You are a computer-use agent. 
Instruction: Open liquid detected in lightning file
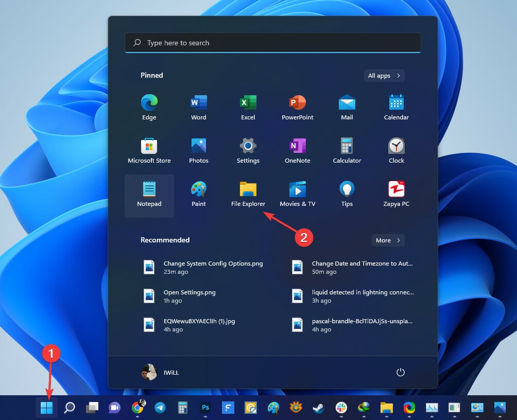pos(352,296)
